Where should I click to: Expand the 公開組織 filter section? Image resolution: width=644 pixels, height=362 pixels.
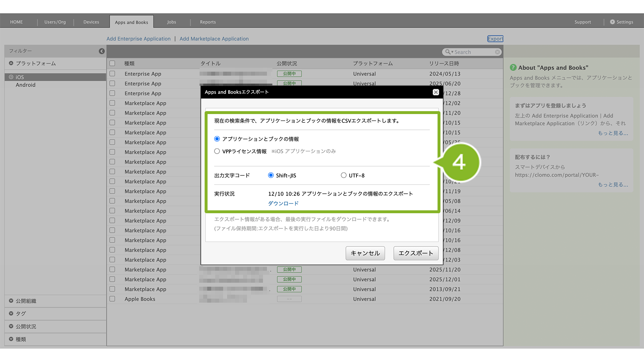11,301
